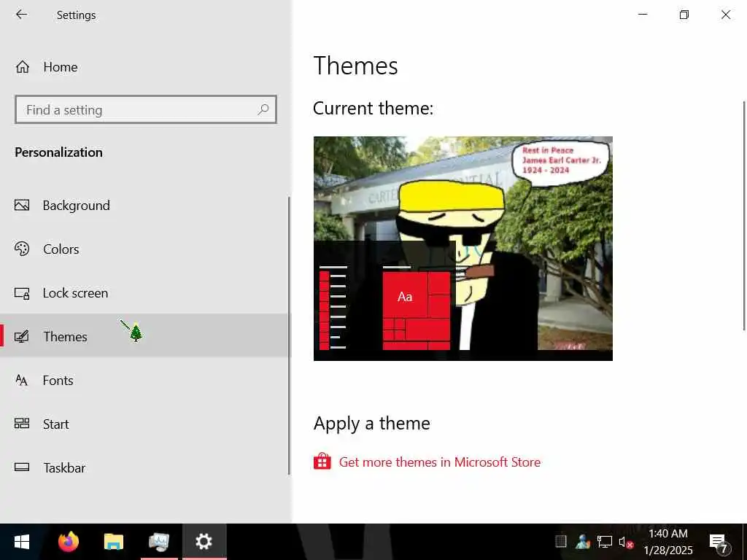
Task: Click the current theme preview image
Action: point(463,249)
